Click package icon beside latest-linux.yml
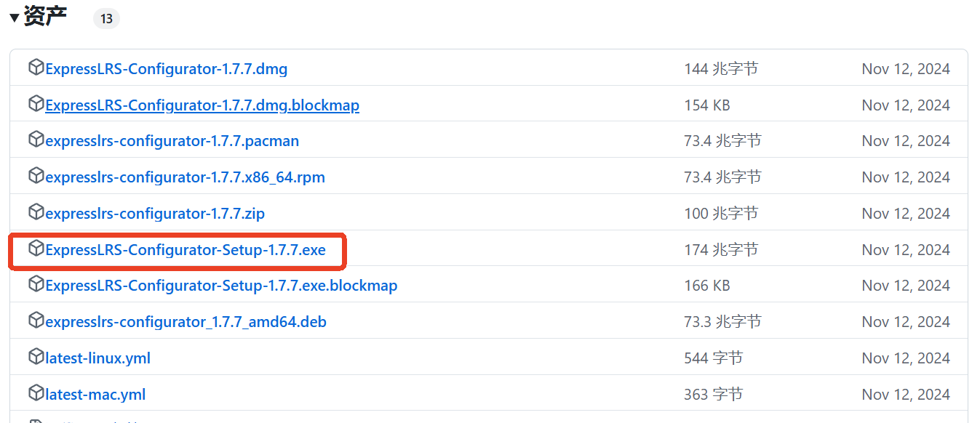This screenshot has width=980, height=423. point(36,357)
